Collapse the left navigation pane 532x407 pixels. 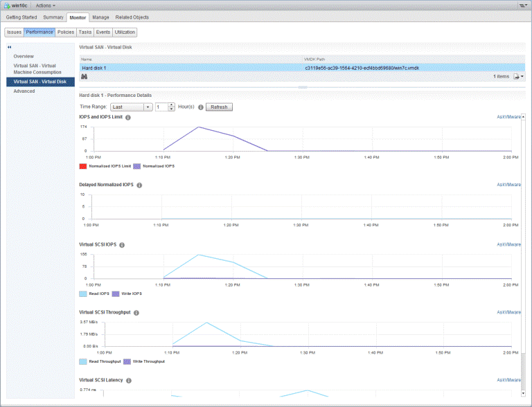(x=10, y=47)
